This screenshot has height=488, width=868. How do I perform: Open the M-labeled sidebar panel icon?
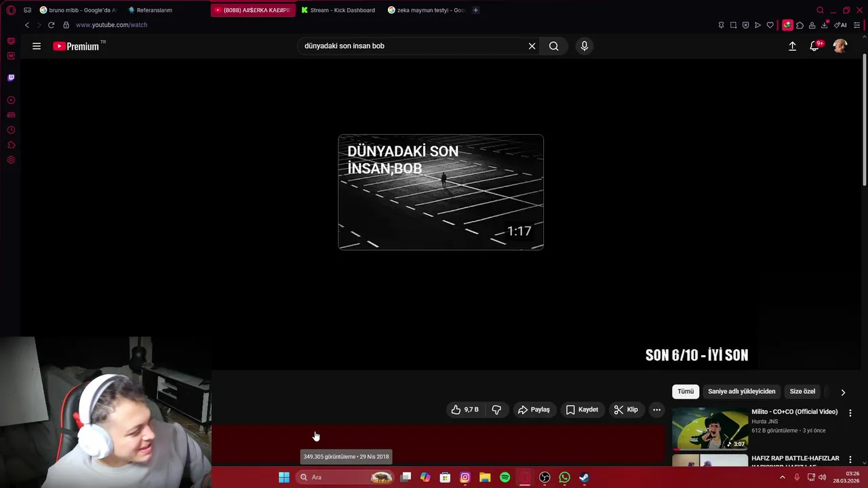(11, 56)
